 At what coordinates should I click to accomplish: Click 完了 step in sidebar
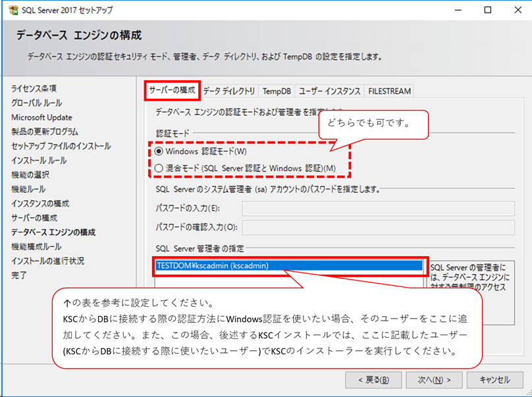[19, 275]
